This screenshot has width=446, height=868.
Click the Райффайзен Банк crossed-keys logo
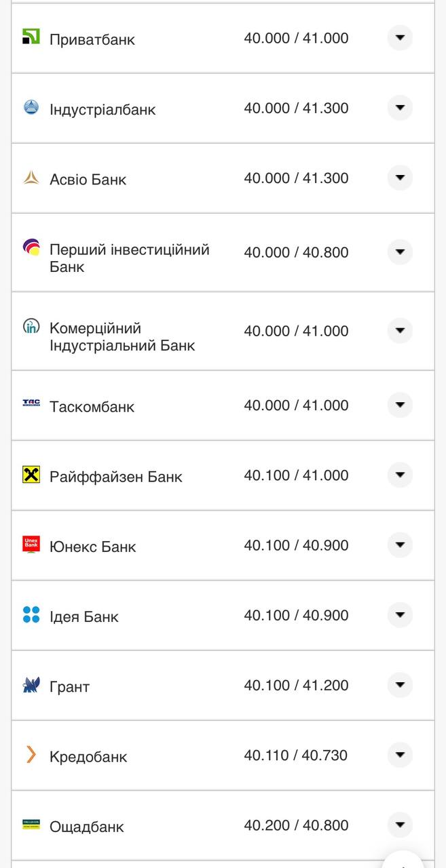coord(32,475)
